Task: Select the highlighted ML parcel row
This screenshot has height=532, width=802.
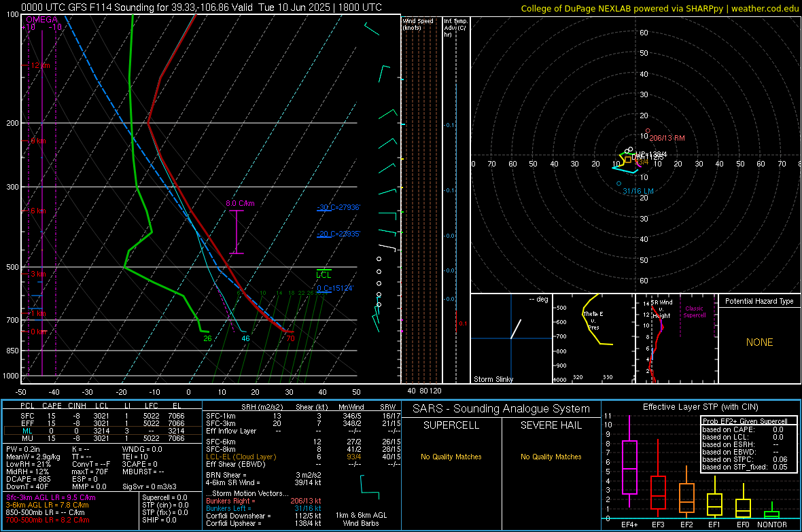Action: coord(102,431)
